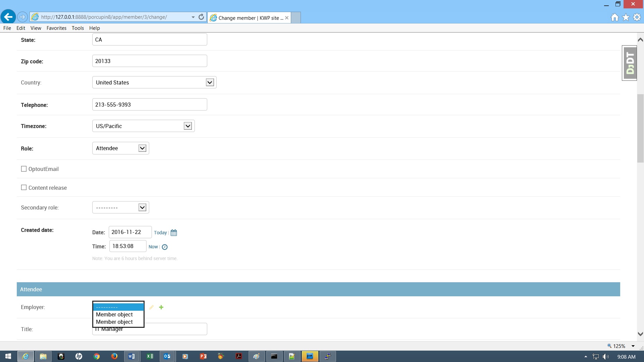Check the Content release checkbox
Image resolution: width=644 pixels, height=362 pixels.
pos(23,187)
